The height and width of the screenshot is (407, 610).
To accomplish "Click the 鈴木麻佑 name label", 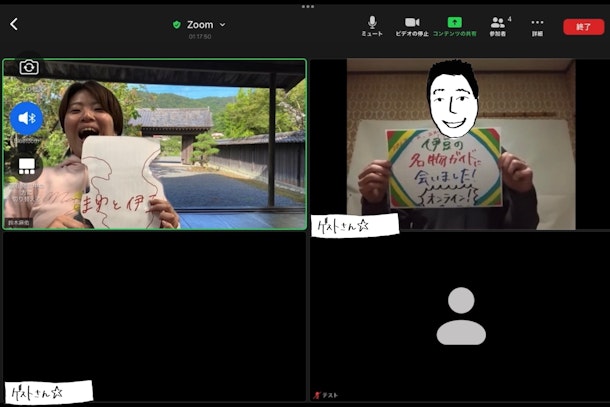I will [x=19, y=222].
